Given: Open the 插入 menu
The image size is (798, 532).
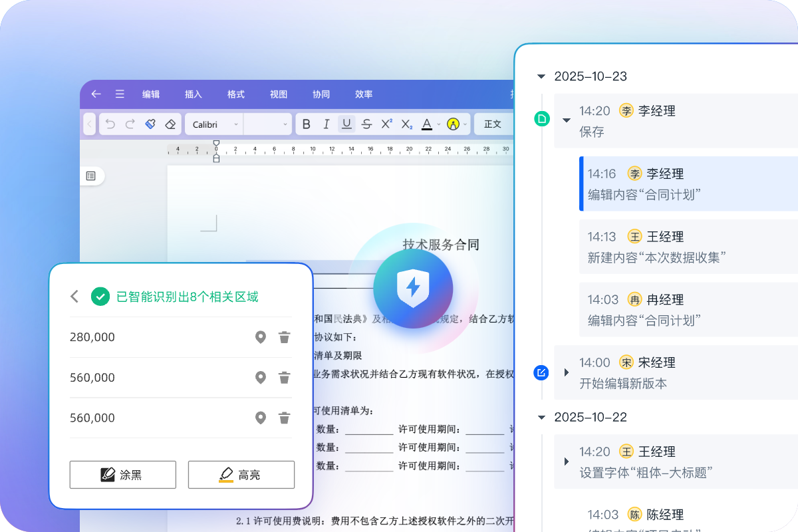Looking at the screenshot, I should pyautogui.click(x=194, y=94).
